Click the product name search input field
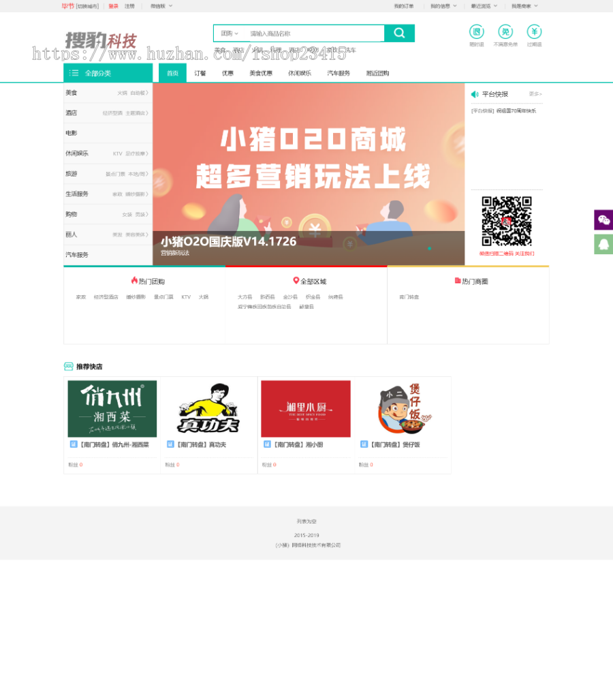 [313, 33]
